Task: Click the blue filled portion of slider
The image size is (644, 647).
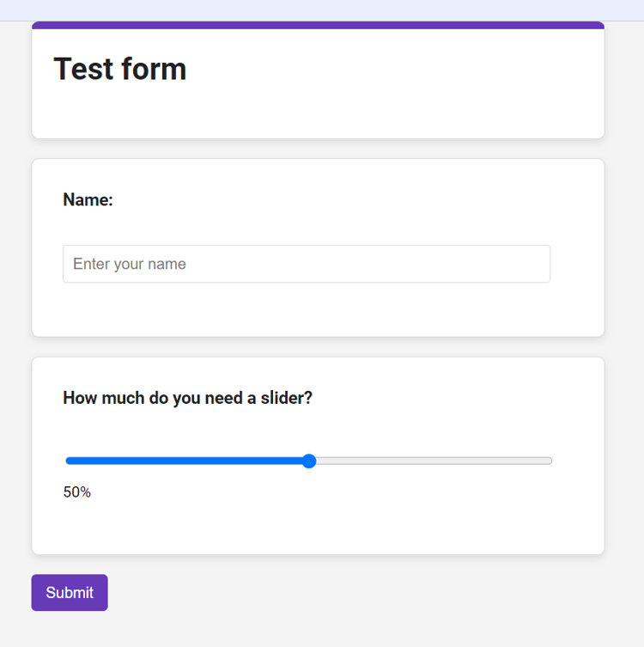Action: point(185,461)
